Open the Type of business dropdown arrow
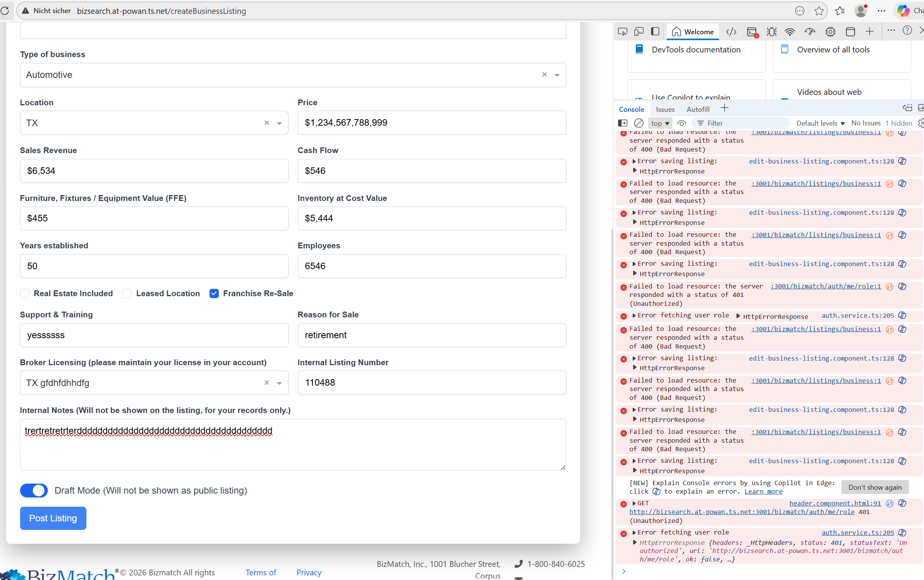This screenshot has width=924, height=580. coord(557,75)
